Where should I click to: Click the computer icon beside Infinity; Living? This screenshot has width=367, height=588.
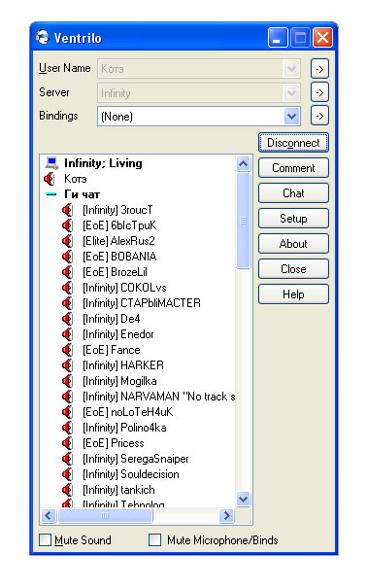[51, 163]
